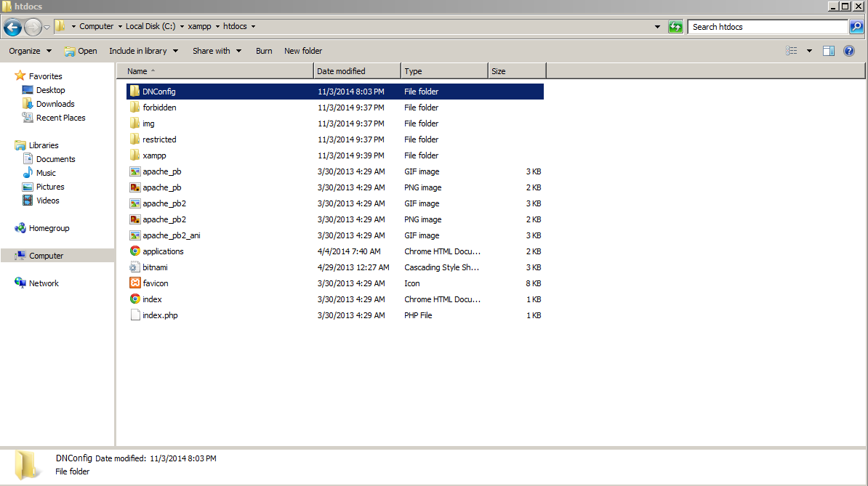Screen dimensions: 868x486
Task: Open the Share with menu
Action: click(217, 51)
